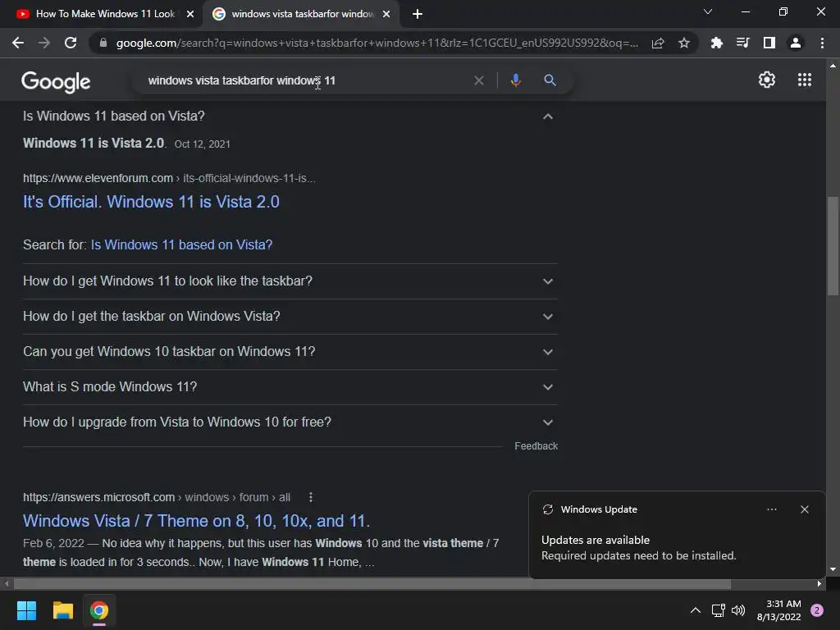The width and height of the screenshot is (840, 630).
Task: Click 'Updates are available' notification text
Action: pyautogui.click(x=596, y=540)
